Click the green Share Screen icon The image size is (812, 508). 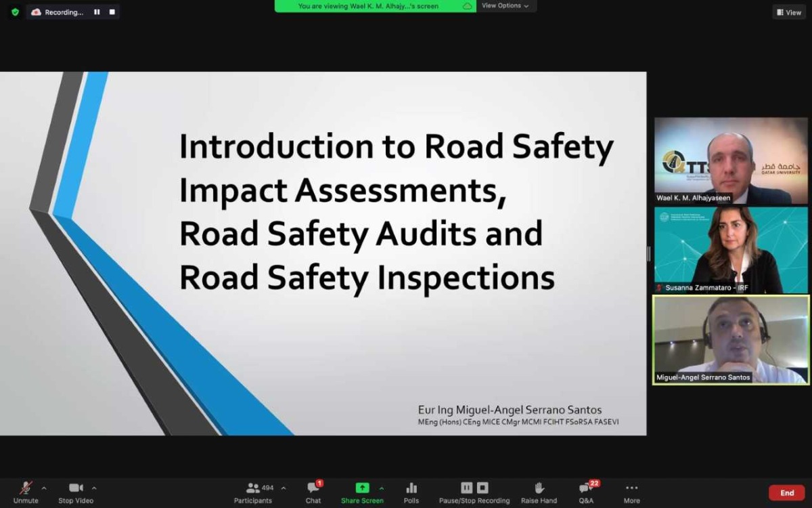(x=362, y=488)
